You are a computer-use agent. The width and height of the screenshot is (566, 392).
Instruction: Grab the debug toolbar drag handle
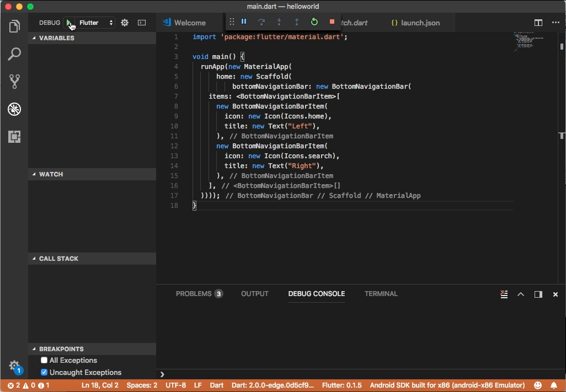coord(232,22)
